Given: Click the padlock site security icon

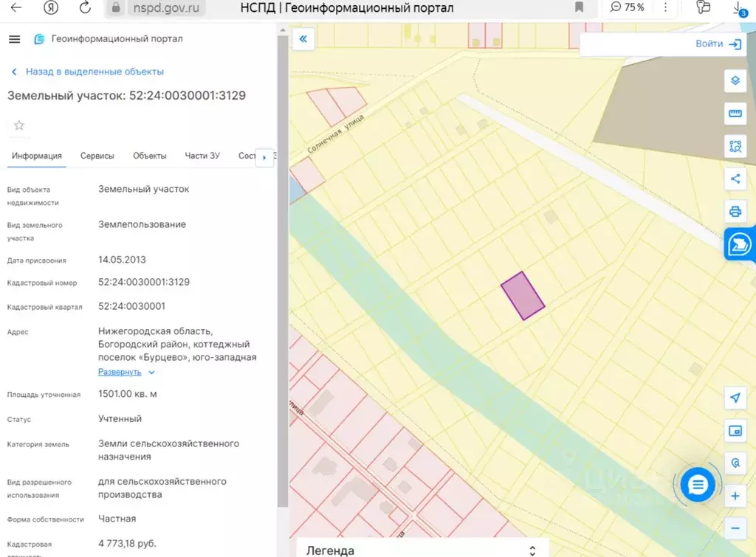Looking at the screenshot, I should [x=116, y=7].
